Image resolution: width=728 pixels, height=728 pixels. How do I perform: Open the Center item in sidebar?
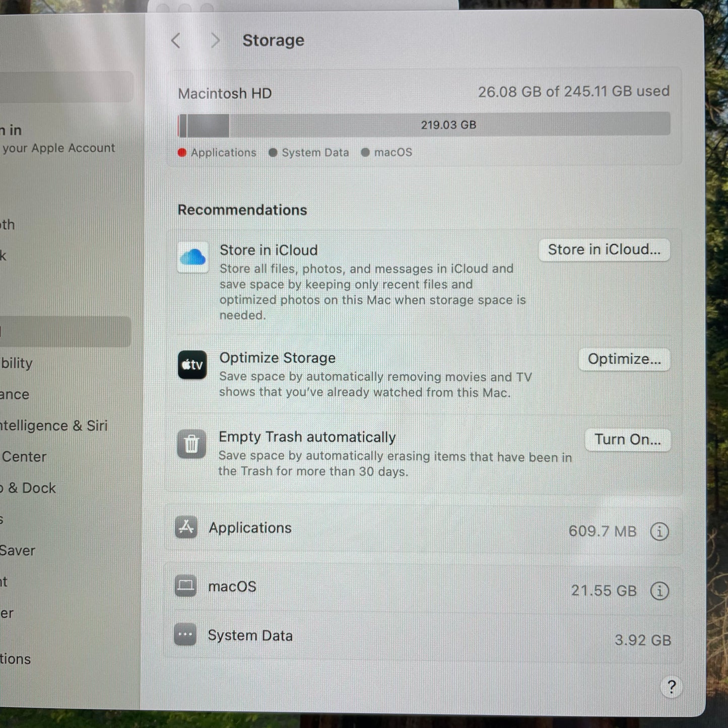click(24, 457)
